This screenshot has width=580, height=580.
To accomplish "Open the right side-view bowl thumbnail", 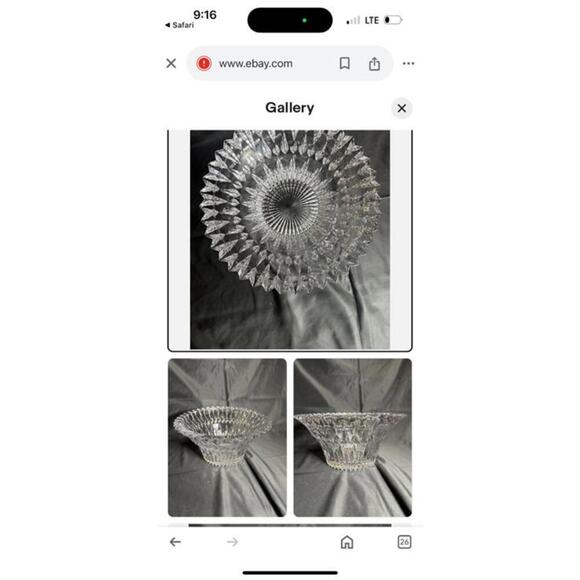I will [x=353, y=438].
